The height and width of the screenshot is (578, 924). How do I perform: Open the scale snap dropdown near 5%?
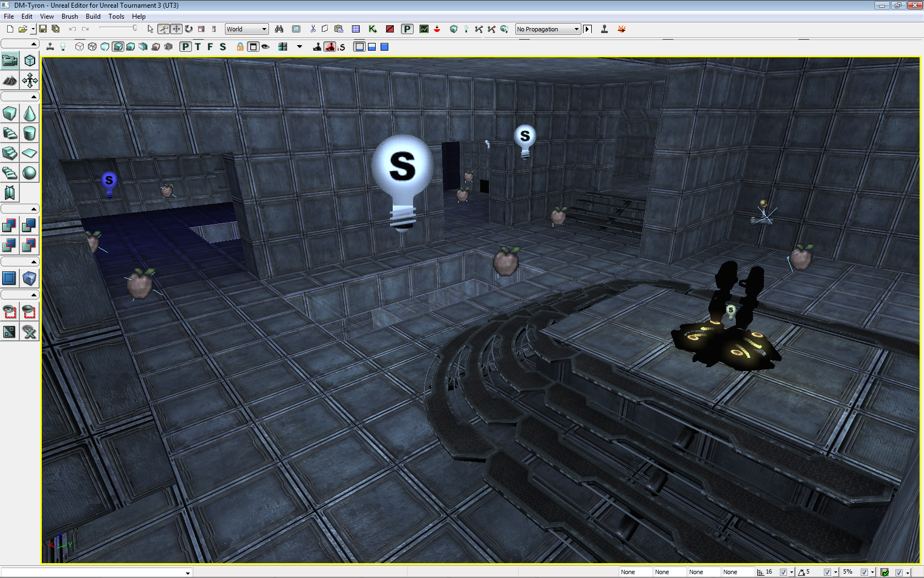tap(872, 572)
